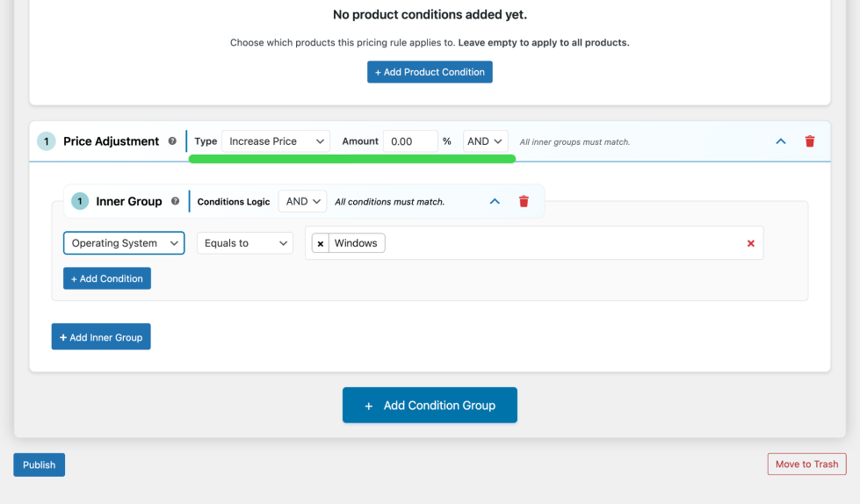860x504 pixels.
Task: Click the Move to Trash button
Action: click(x=806, y=464)
